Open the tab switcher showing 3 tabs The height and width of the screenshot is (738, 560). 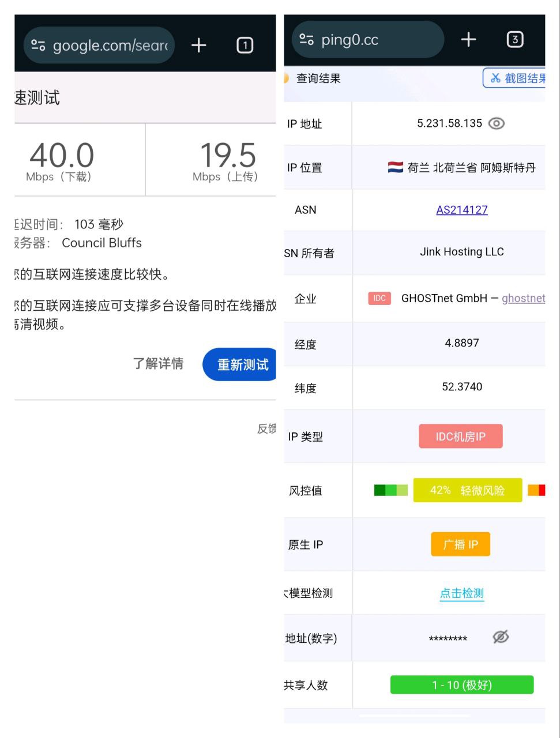pos(515,39)
